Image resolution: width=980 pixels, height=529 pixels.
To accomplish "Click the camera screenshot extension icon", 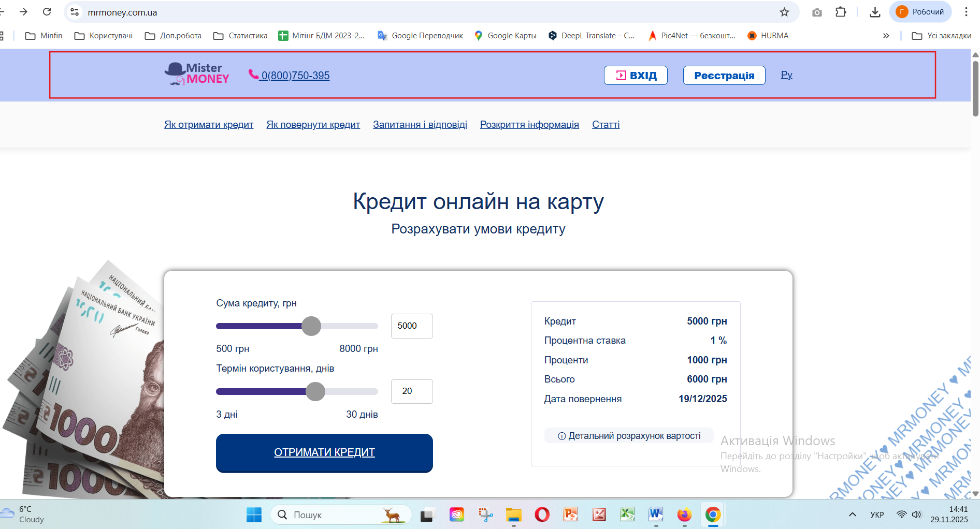I will 817,12.
